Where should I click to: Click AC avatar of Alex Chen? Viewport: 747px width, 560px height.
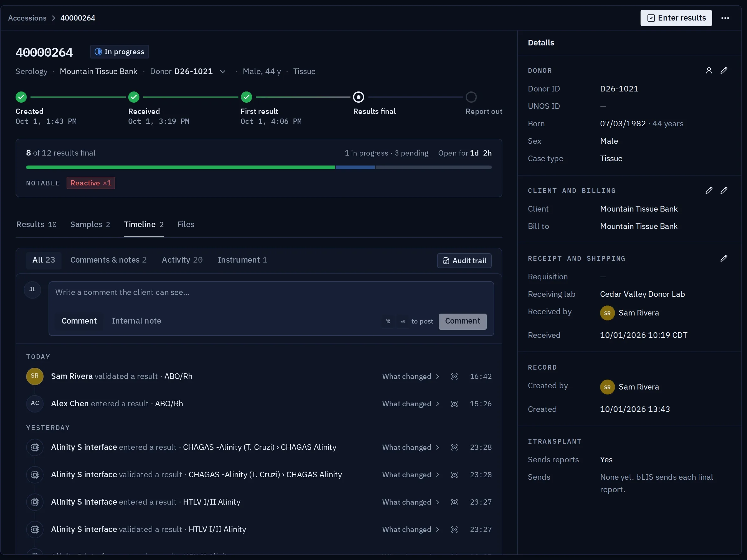(x=35, y=404)
